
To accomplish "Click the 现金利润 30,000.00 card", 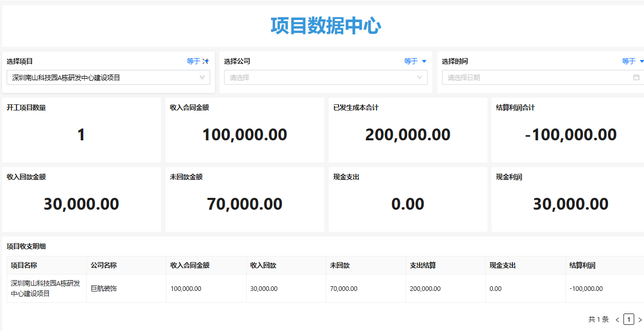I will 568,199.
